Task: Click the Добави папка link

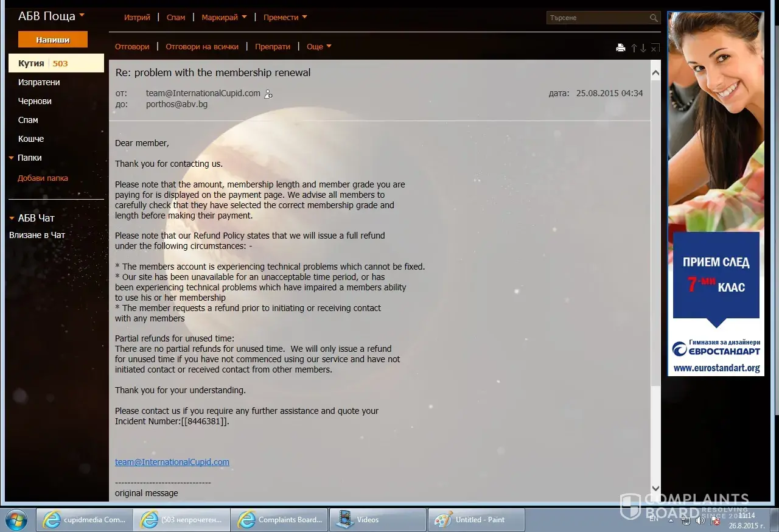Action: click(43, 178)
